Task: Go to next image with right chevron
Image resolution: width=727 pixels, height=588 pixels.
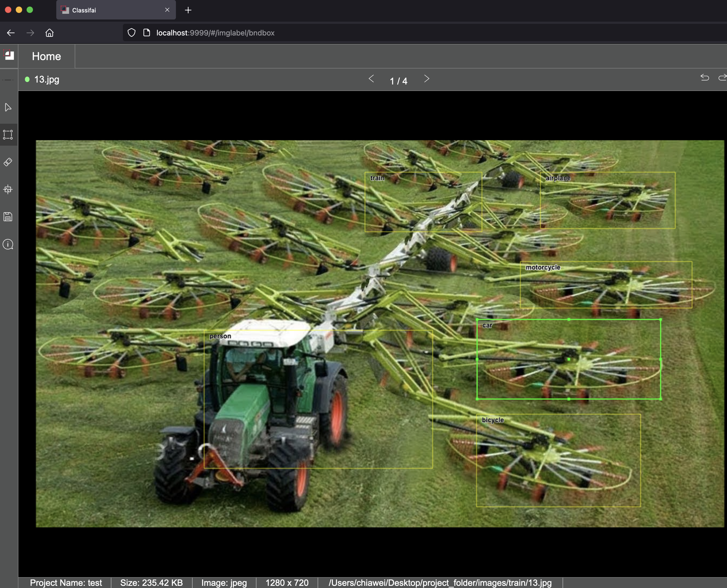Action: click(x=427, y=79)
